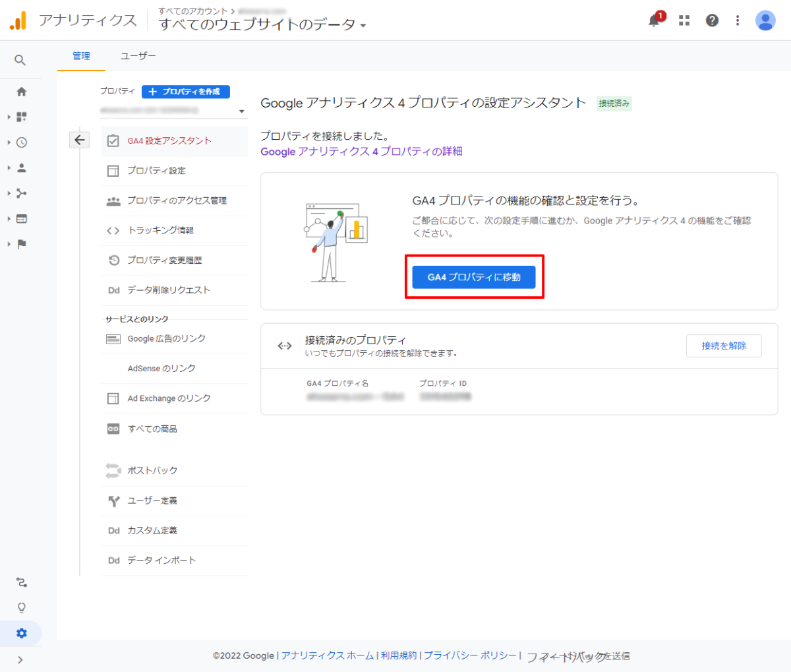The height and width of the screenshot is (672, 791).
Task: Open the Audience person icon in sidebar
Action: click(x=22, y=168)
